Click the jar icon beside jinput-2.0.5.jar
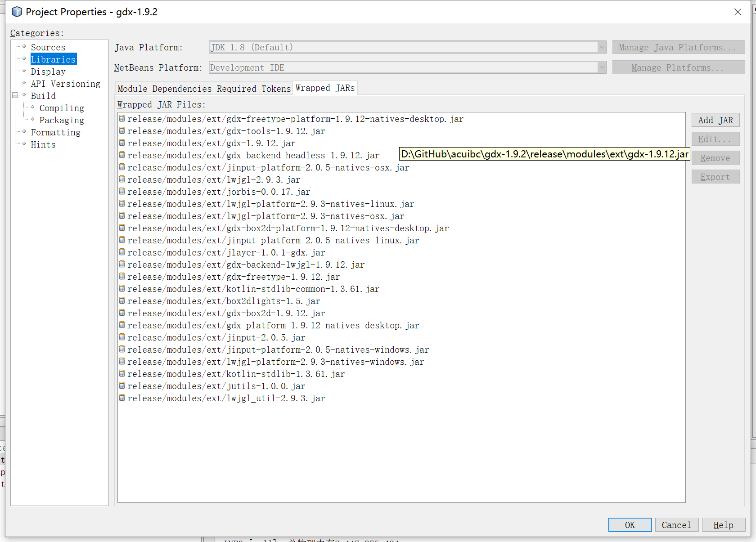The image size is (756, 542). (x=122, y=337)
